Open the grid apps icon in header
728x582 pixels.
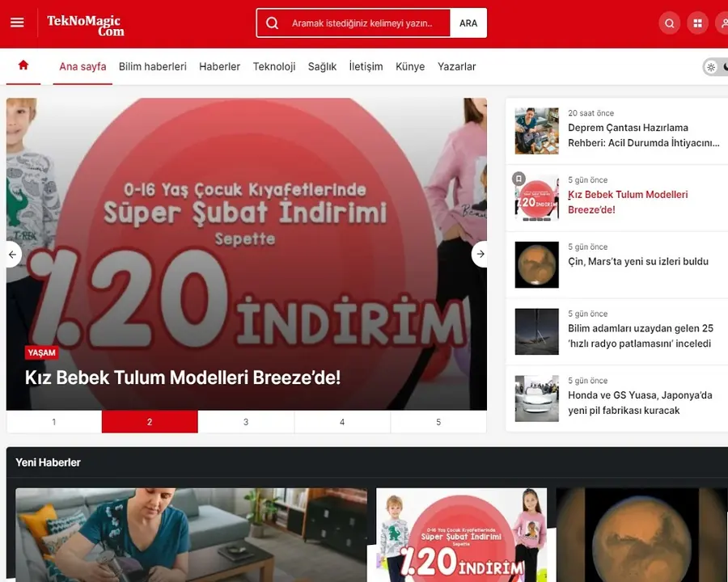click(697, 23)
